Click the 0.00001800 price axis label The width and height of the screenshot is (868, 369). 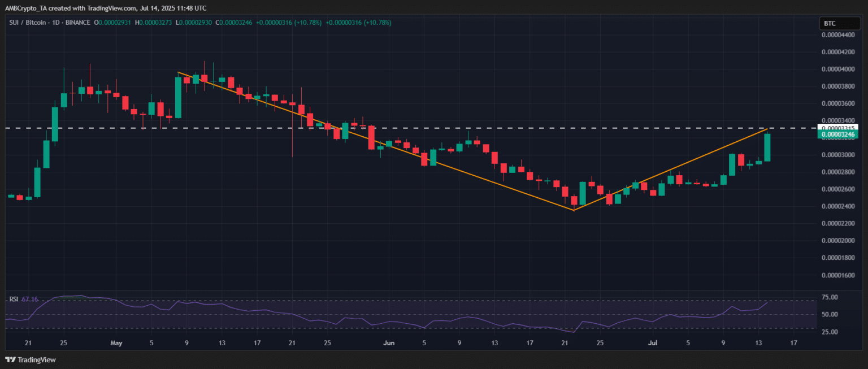(x=839, y=258)
